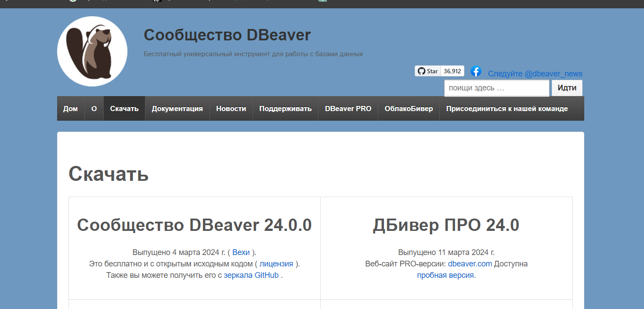Image resolution: width=644 pixels, height=309 pixels.
Task: Click the Сообщество DBeaver 24.0.0 heading
Action: point(195,225)
